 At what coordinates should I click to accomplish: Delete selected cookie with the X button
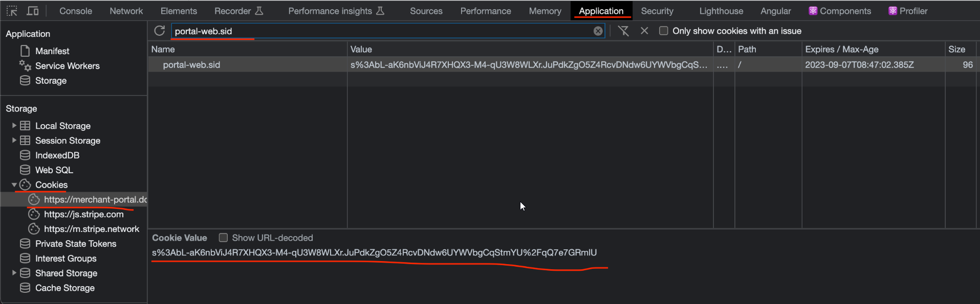coord(644,31)
